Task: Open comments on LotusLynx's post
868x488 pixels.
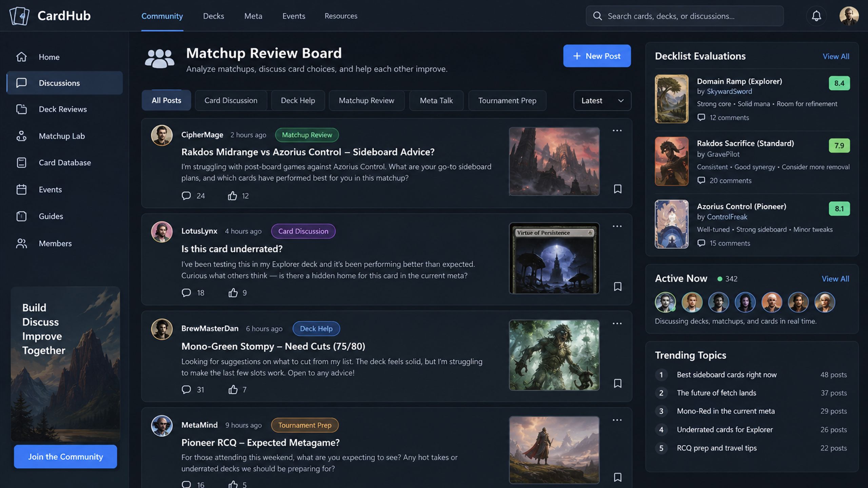Action: [186, 292]
